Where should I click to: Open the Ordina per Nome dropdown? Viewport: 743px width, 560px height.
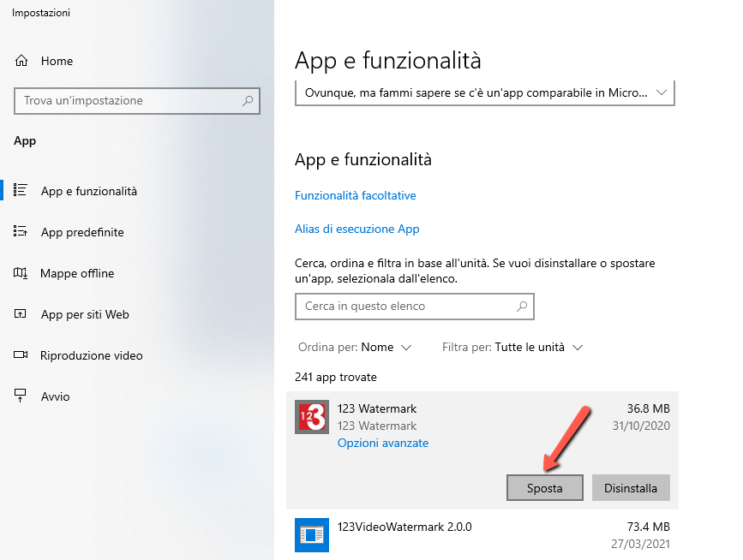tap(355, 347)
